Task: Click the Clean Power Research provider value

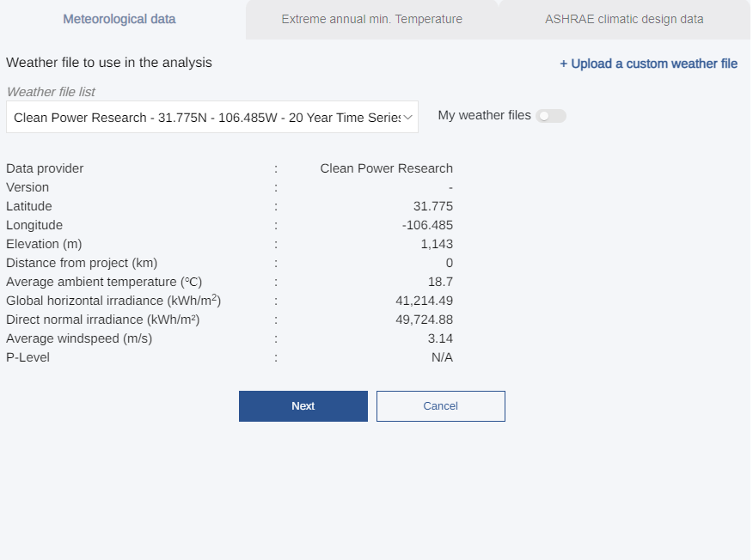Action: (x=386, y=168)
